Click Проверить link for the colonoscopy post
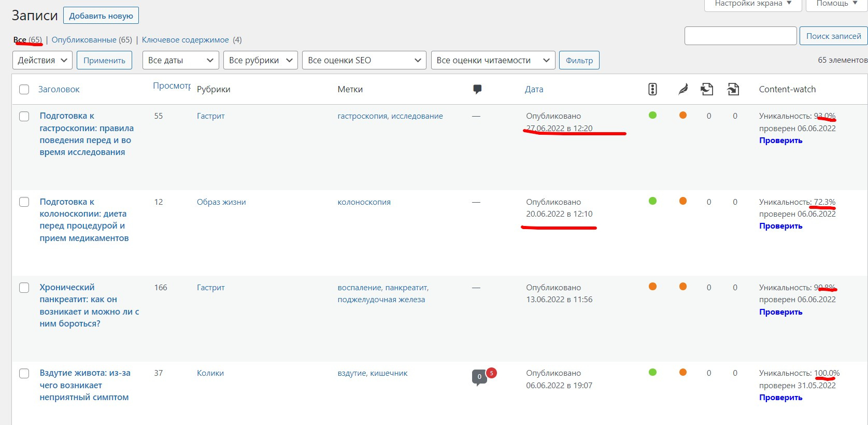Viewport: 868px width, 425px height. point(780,226)
